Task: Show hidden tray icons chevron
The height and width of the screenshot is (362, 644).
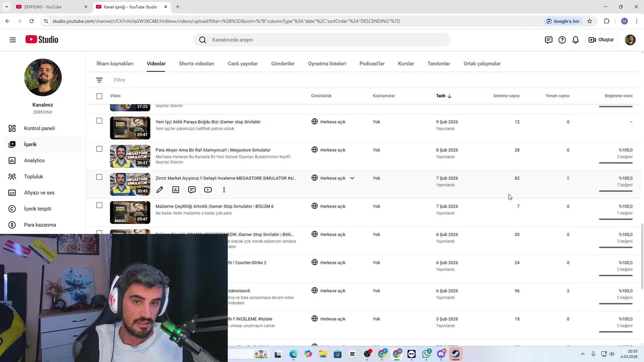Action: pyautogui.click(x=583, y=354)
